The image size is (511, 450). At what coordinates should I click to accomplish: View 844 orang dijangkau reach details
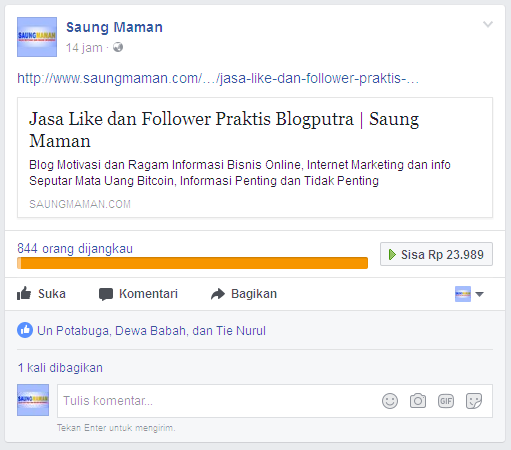[75, 249]
